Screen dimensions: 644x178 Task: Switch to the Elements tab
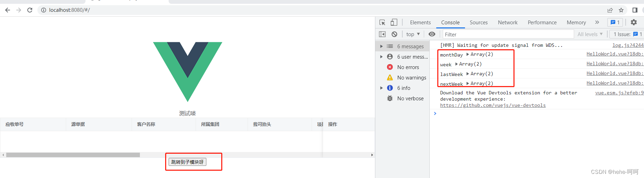(x=420, y=22)
